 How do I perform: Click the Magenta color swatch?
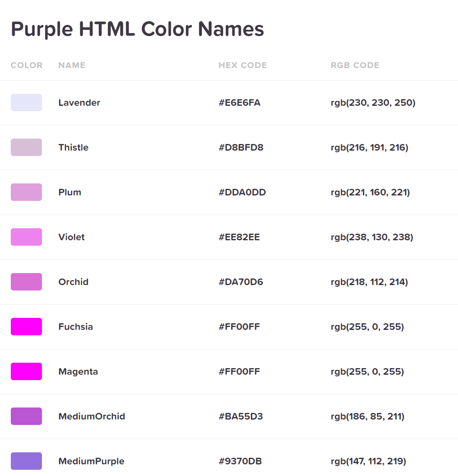click(27, 371)
